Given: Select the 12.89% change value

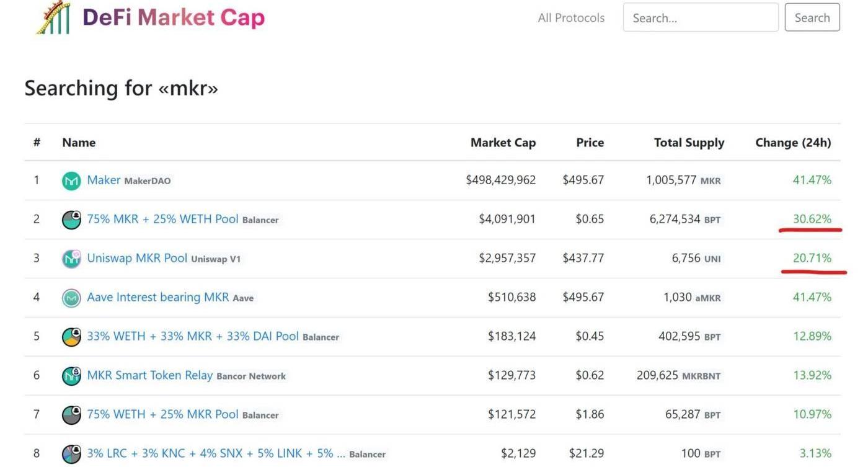Looking at the screenshot, I should coord(812,336).
